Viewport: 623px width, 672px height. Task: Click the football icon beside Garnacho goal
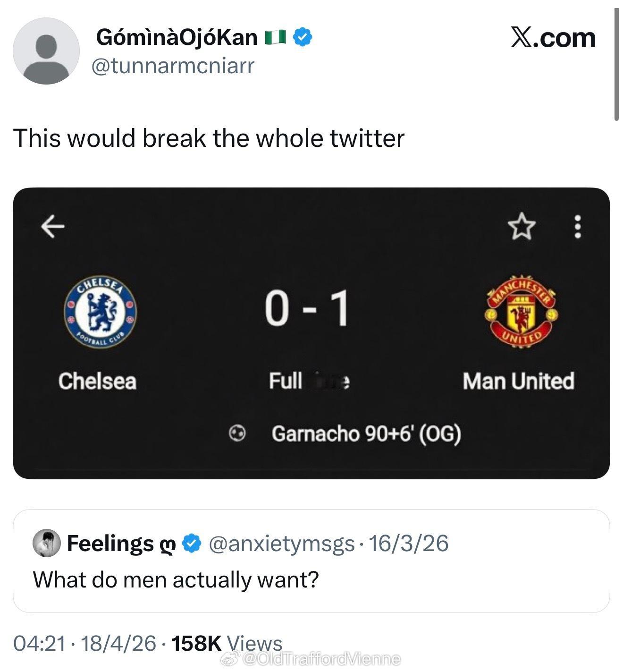click(238, 433)
